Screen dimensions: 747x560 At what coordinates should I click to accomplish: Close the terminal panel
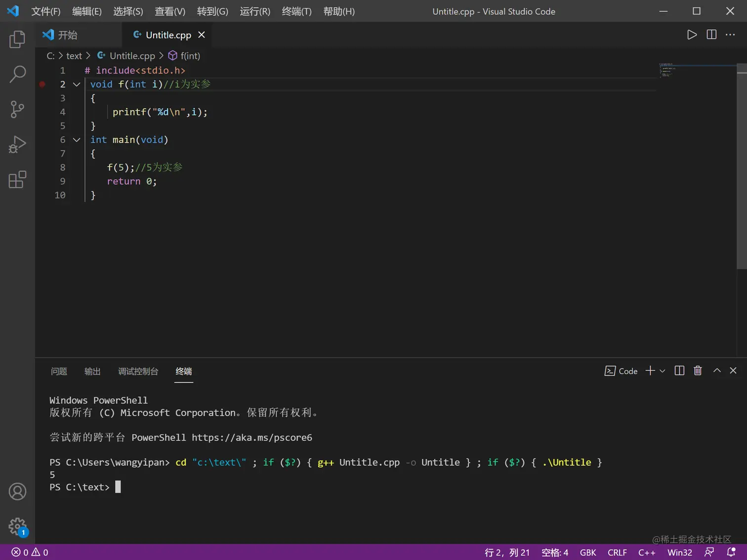coord(733,370)
